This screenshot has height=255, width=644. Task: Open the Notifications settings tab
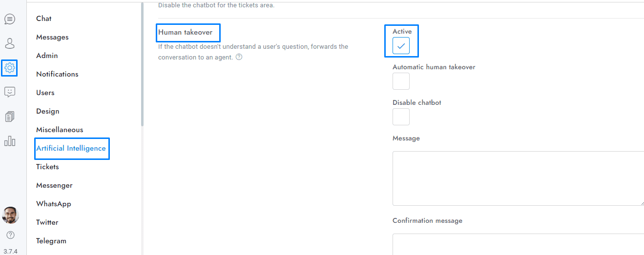57,74
